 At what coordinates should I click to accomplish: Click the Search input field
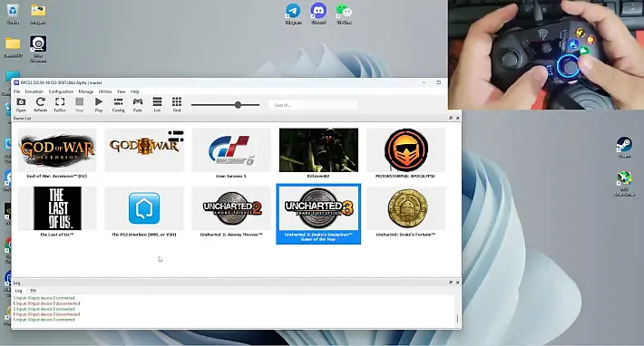pyautogui.click(x=313, y=105)
